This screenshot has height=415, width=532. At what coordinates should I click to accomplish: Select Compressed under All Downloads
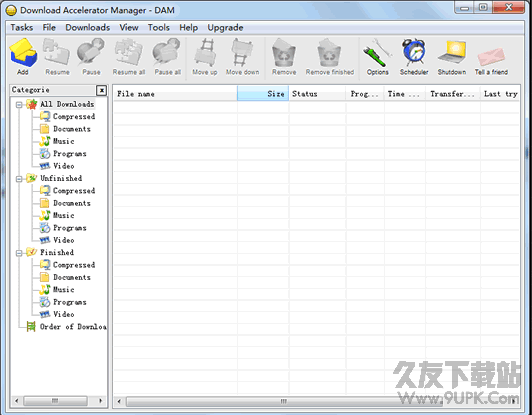(74, 116)
